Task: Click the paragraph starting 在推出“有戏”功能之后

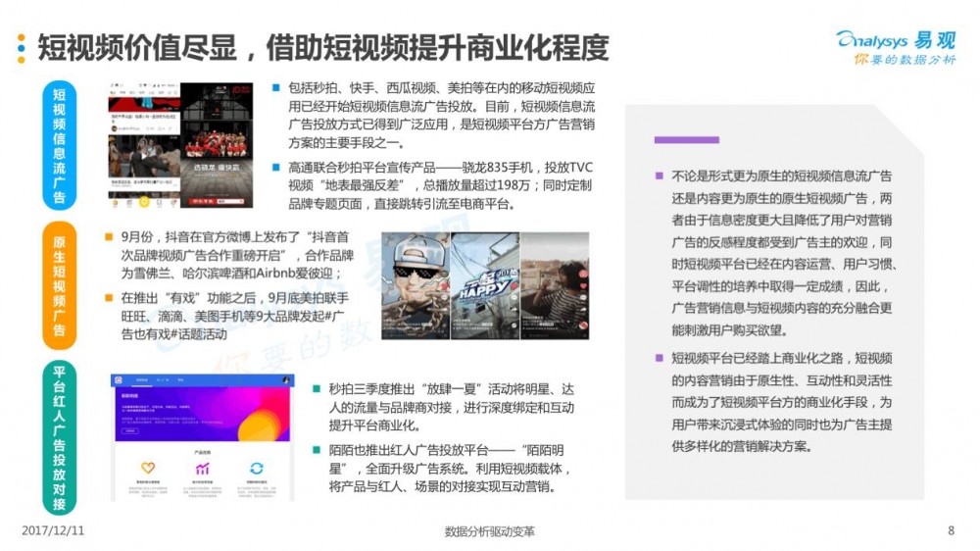Action: (235, 316)
